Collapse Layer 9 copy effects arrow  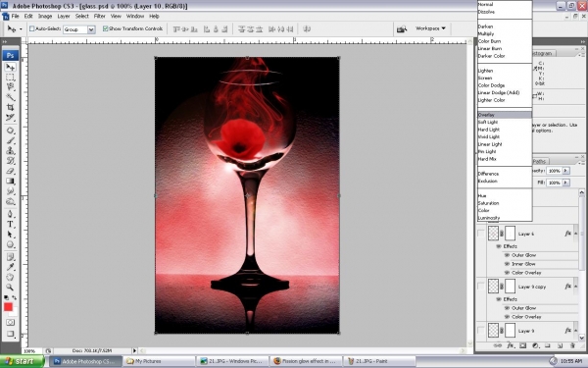click(575, 287)
